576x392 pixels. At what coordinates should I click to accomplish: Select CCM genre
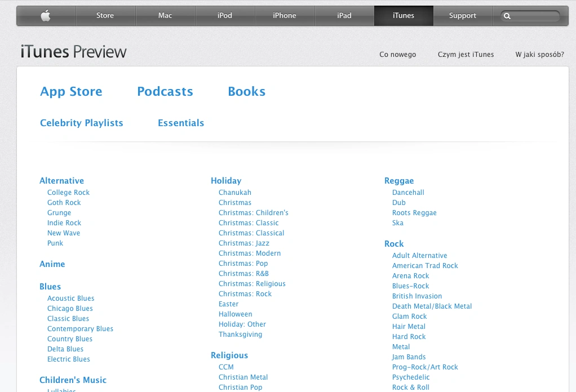(226, 367)
